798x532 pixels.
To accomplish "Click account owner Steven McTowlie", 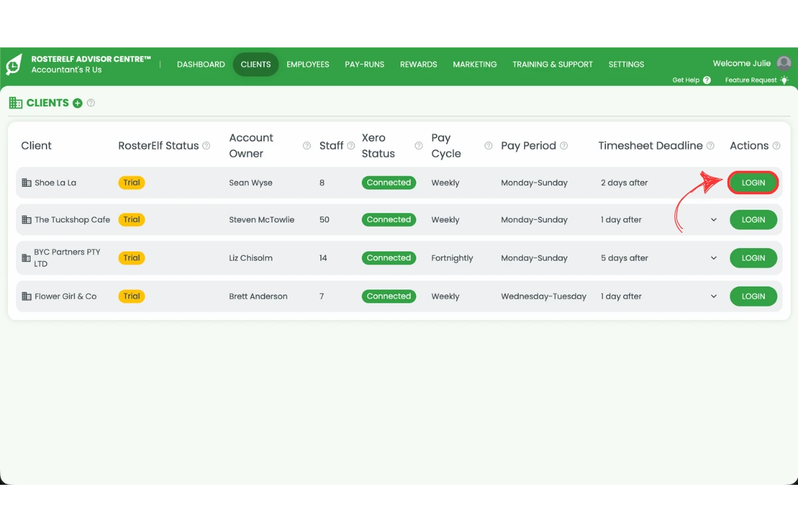I will [262, 220].
